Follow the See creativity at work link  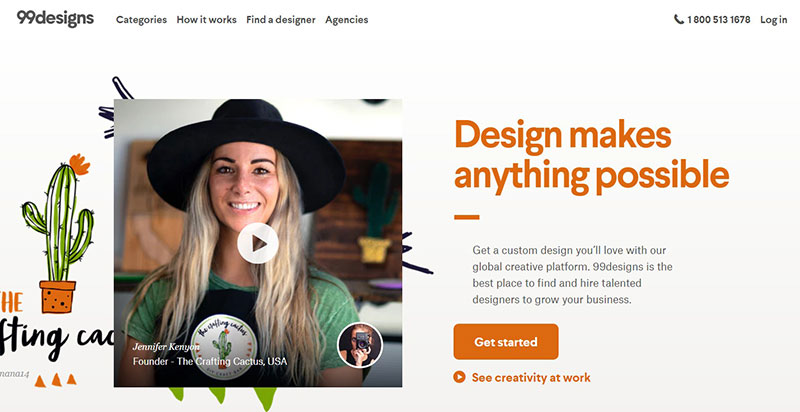pos(531,377)
